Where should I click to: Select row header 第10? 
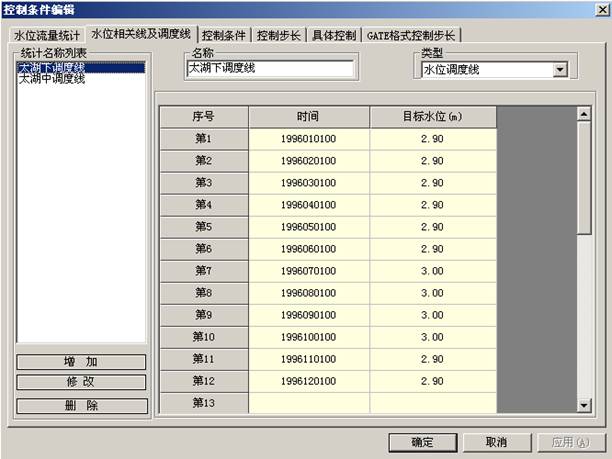203,336
